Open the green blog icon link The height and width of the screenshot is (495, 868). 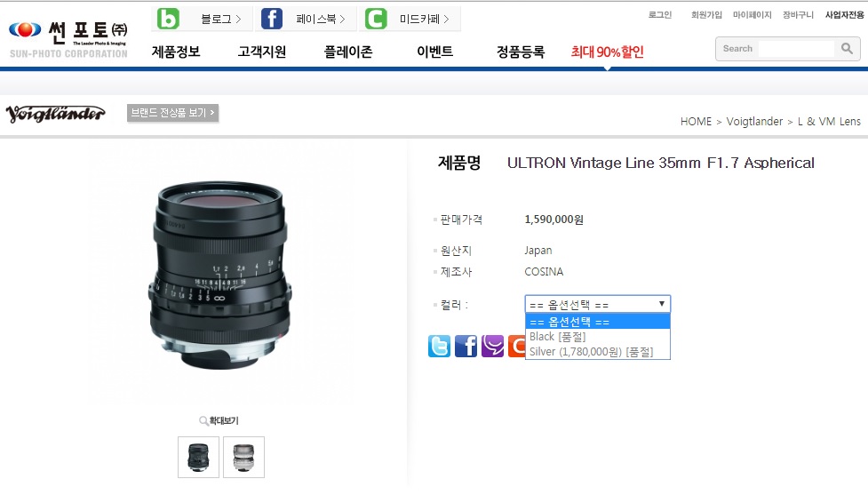168,19
